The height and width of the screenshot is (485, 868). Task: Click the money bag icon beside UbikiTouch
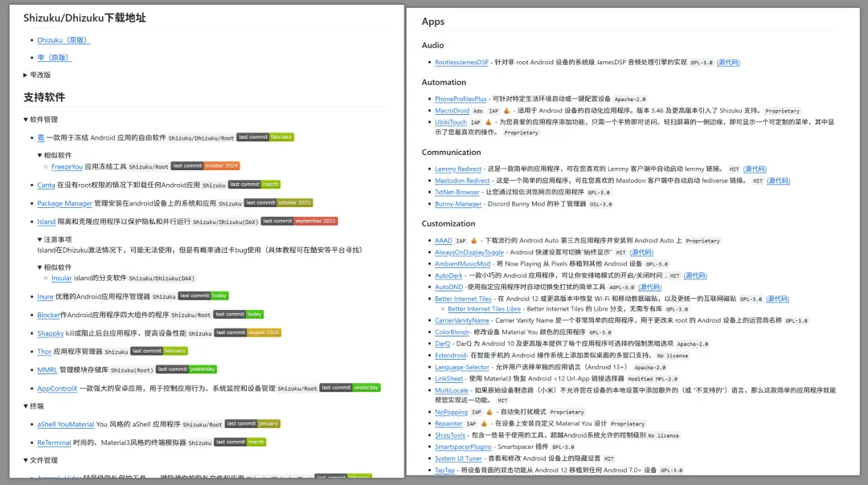(x=488, y=122)
